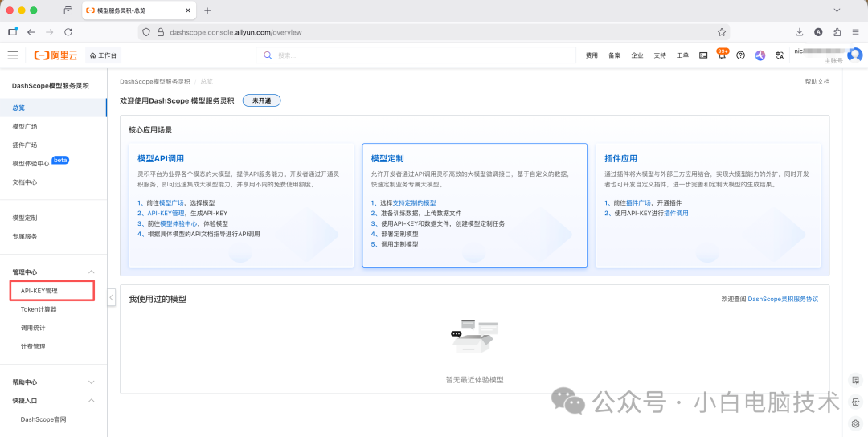Open the user avatar menu
The width and height of the screenshot is (868, 437).
[x=854, y=55]
